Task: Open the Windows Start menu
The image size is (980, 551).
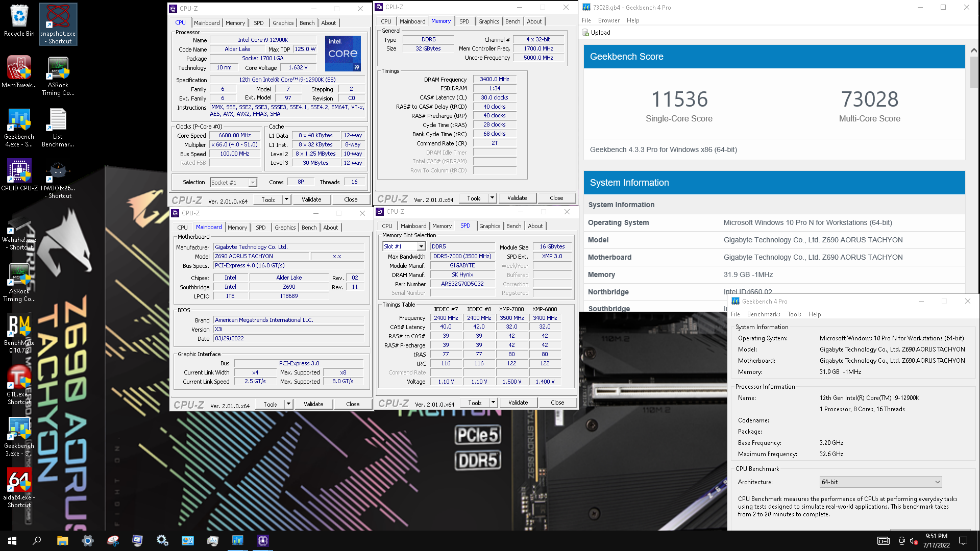Action: coord(12,541)
